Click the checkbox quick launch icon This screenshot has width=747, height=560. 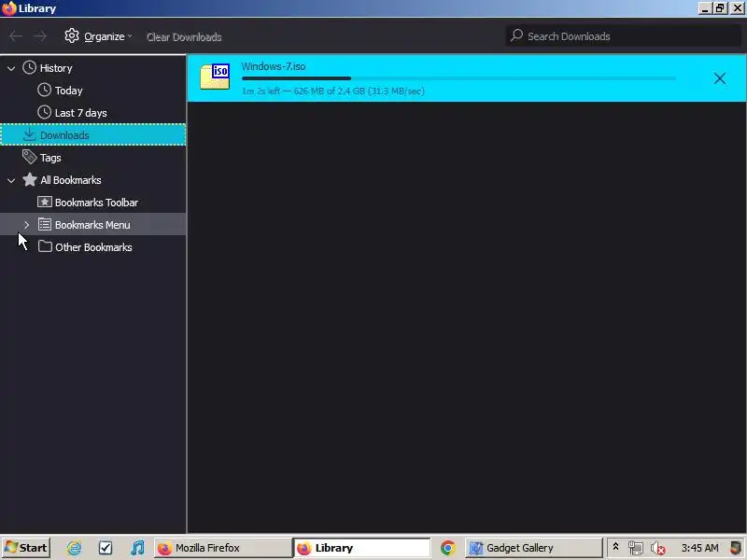point(106,548)
